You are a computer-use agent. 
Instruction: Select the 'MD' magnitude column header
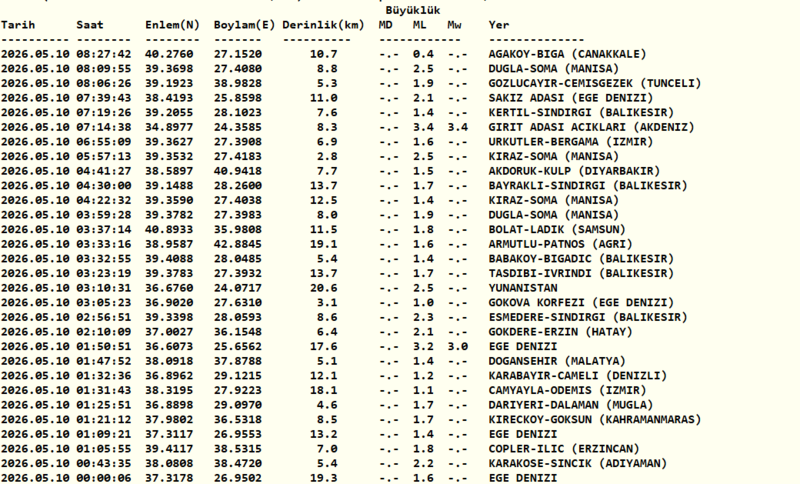pyautogui.click(x=385, y=25)
